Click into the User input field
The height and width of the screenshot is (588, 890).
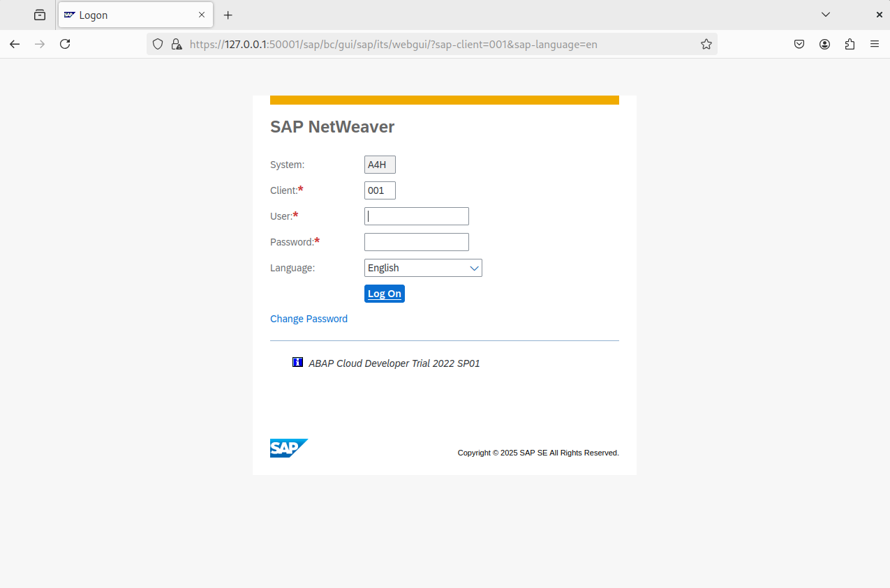[417, 216]
